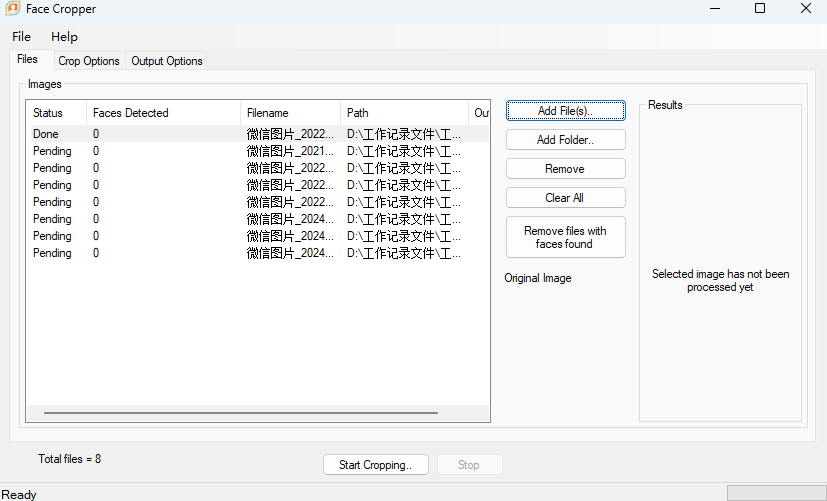The width and height of the screenshot is (827, 501).
Task: Open the Help menu
Action: pos(64,37)
